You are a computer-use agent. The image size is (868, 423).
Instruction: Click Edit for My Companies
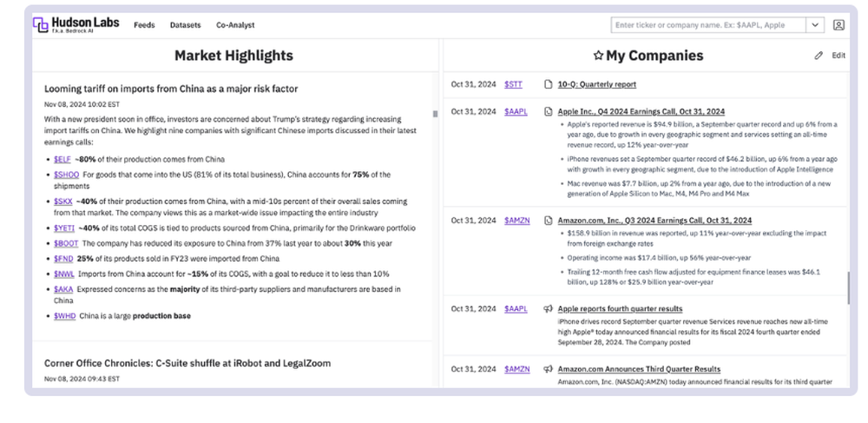838,56
